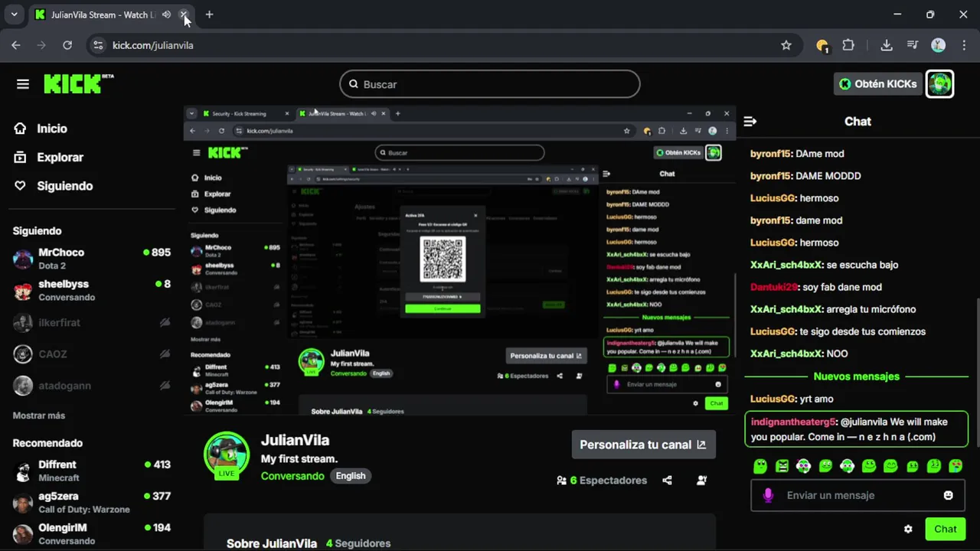Image resolution: width=980 pixels, height=551 pixels.
Task: Click Nuevos mensajes divider label in chat
Action: 857,377
